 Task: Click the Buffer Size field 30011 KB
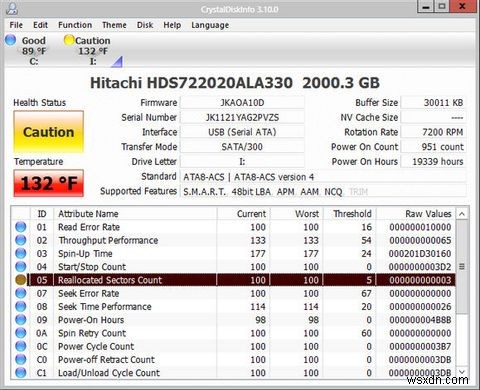433,103
